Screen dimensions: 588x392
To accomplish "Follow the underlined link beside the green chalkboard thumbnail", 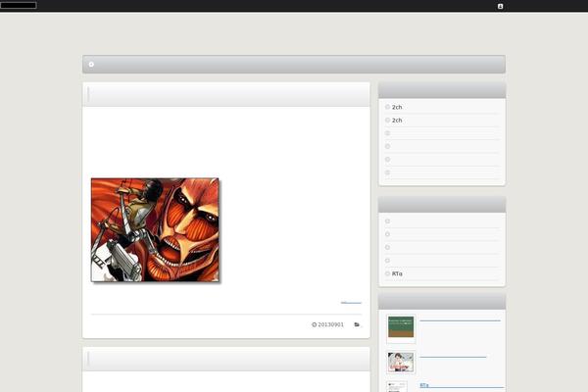I will tap(461, 320).
